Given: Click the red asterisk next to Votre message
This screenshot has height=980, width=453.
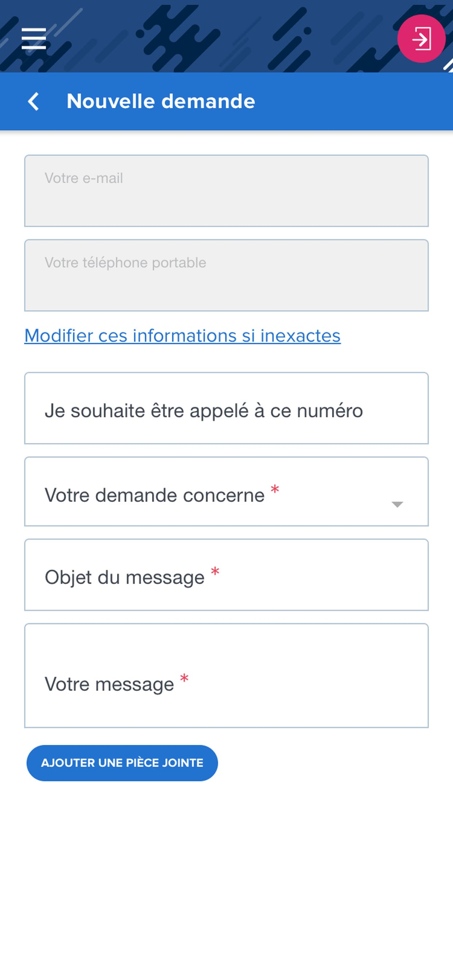Looking at the screenshot, I should point(184,678).
